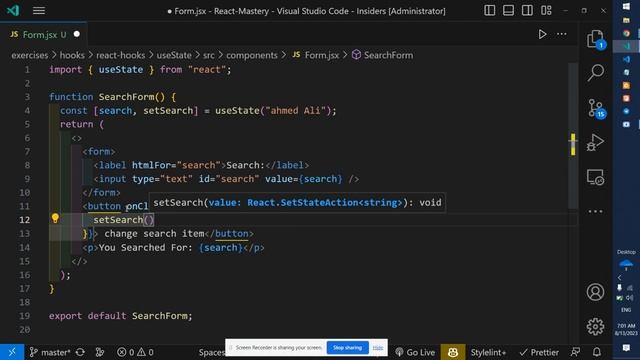Click the <label htmlFor="search"> line
This screenshot has height=360, width=640.
[x=201, y=165]
